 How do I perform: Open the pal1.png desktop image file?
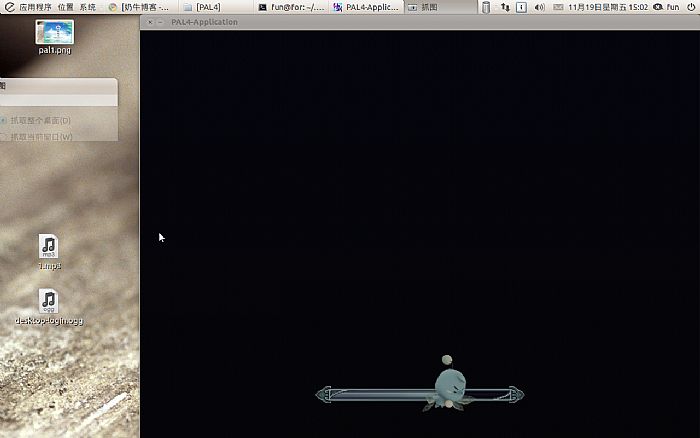point(54,32)
